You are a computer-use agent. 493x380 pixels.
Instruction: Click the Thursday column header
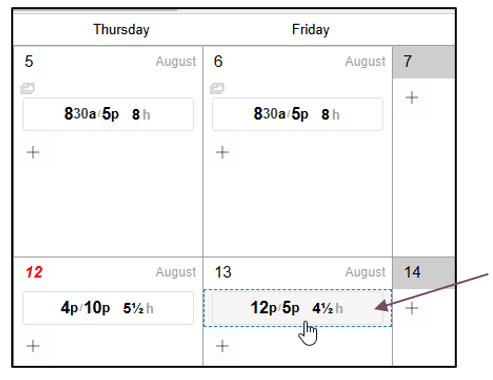pos(121,30)
